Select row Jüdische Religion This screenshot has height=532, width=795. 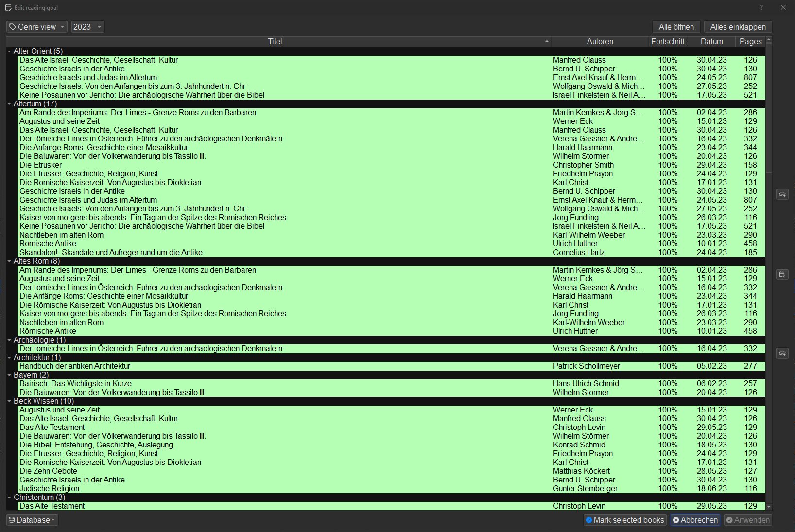pos(392,488)
